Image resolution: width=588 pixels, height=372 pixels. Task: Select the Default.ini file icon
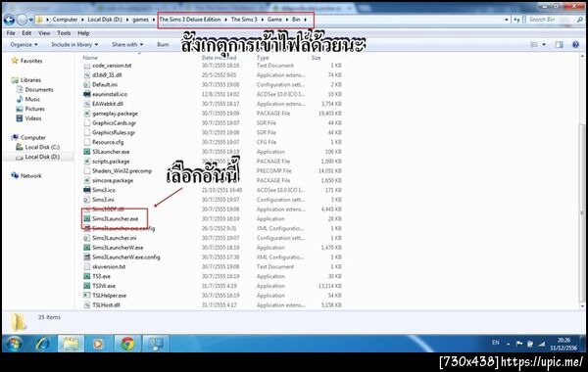pyautogui.click(x=86, y=84)
